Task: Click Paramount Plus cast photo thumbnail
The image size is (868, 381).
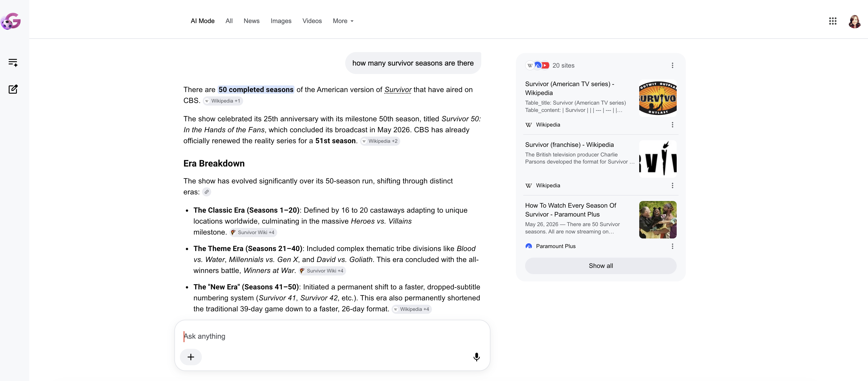Action: pos(658,220)
